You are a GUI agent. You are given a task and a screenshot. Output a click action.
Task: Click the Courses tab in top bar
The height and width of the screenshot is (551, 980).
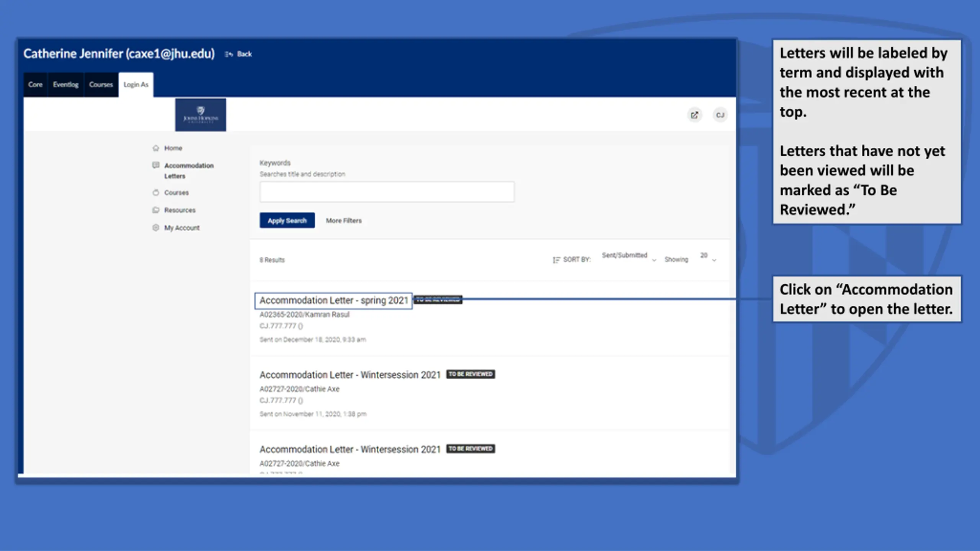101,85
